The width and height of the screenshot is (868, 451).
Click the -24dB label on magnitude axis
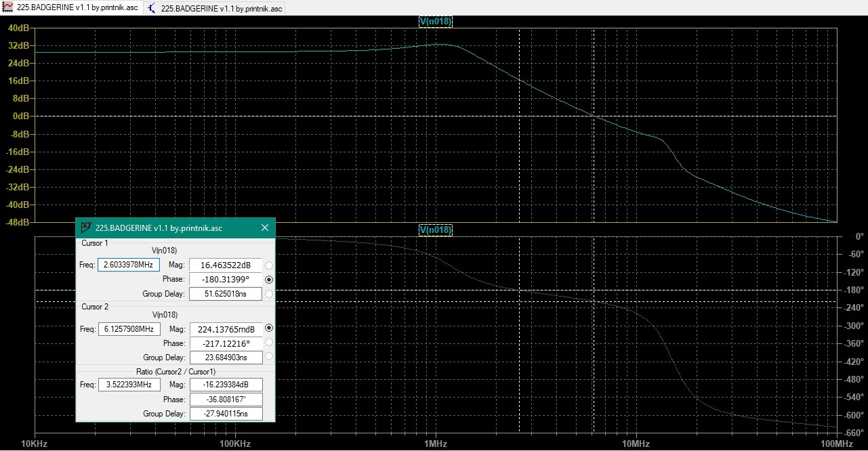pos(17,169)
